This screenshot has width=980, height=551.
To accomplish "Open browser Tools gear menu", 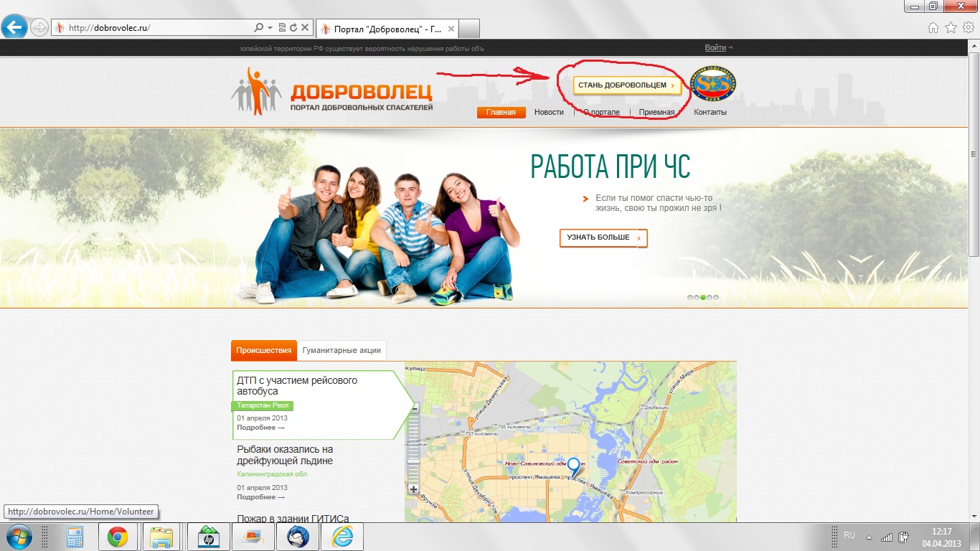I will point(969,28).
